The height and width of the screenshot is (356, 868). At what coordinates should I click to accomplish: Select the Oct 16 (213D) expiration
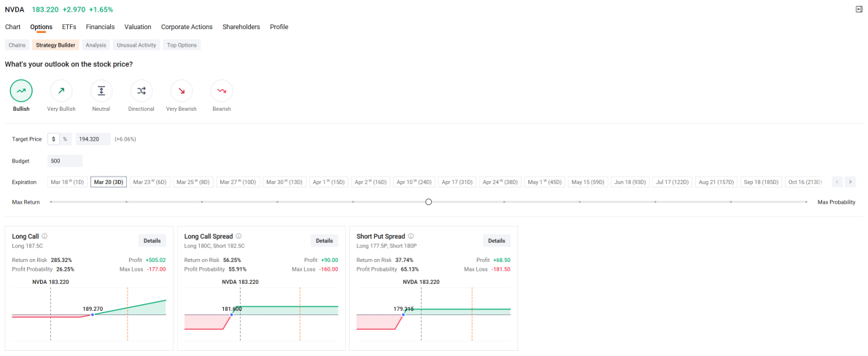click(x=805, y=182)
